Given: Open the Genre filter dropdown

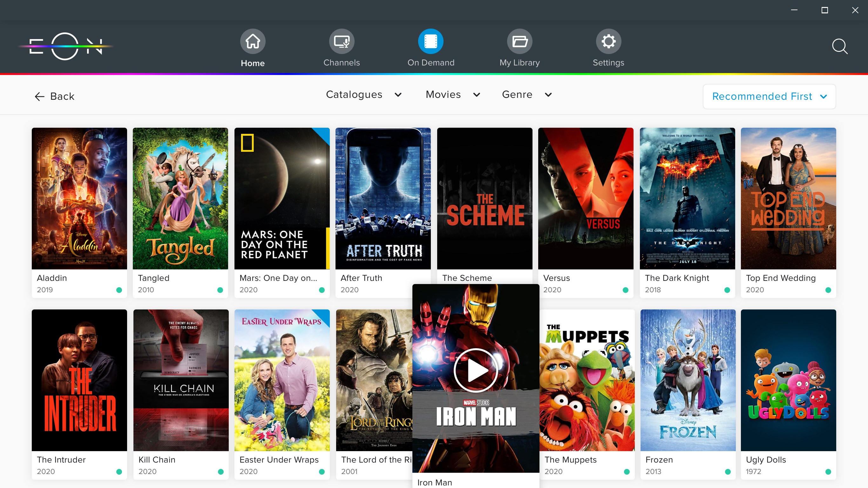Looking at the screenshot, I should [x=526, y=95].
